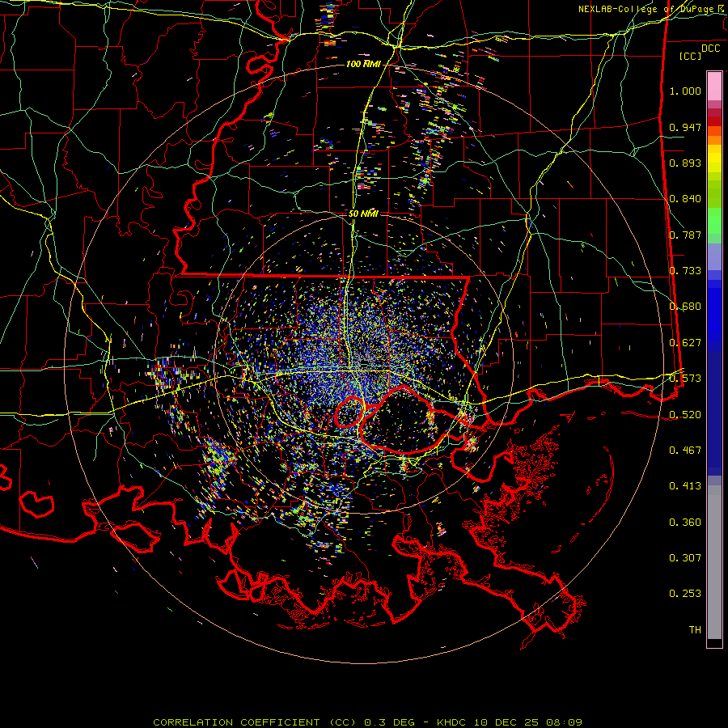728x728 pixels.
Task: Click the 0.467 scale value
Action: (685, 451)
